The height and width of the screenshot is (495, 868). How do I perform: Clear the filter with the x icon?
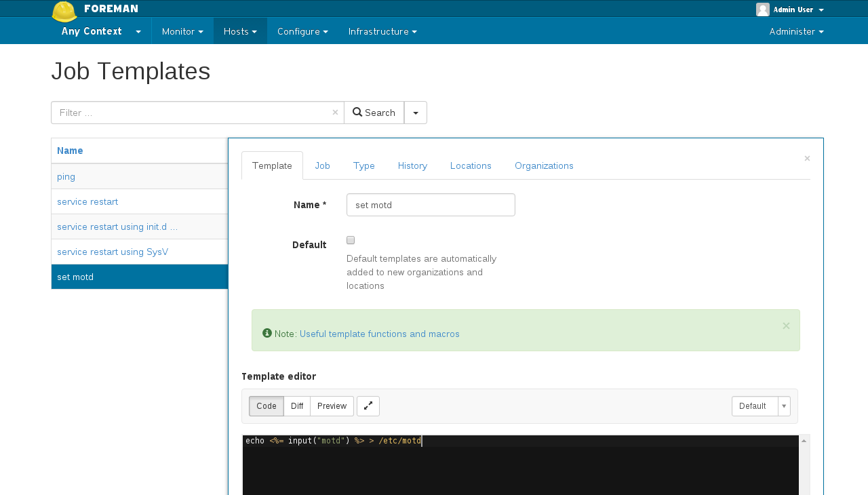(335, 113)
